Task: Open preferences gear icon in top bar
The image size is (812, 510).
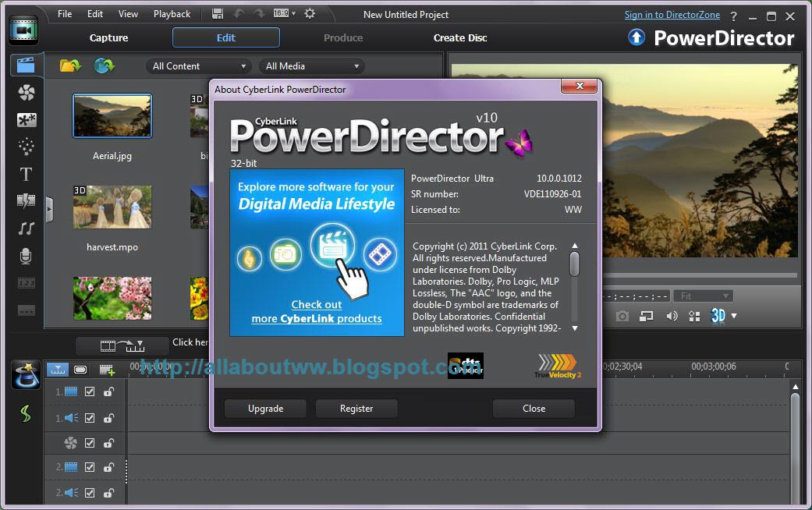Action: [310, 13]
